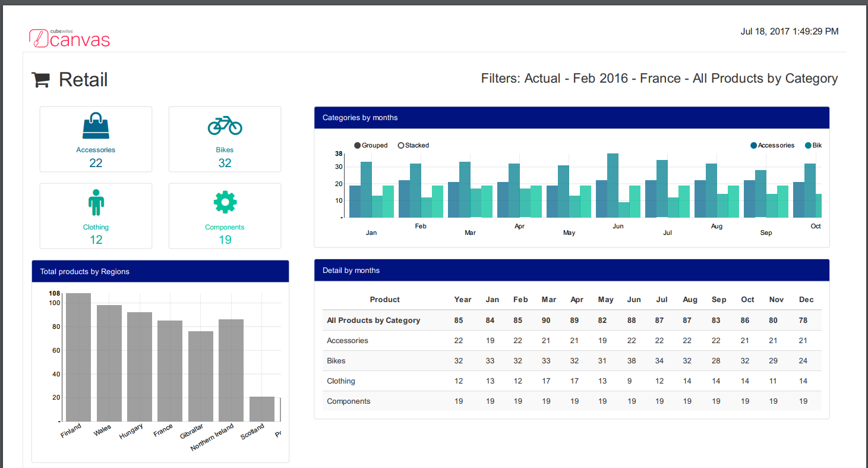Click the Year column header

point(462,300)
